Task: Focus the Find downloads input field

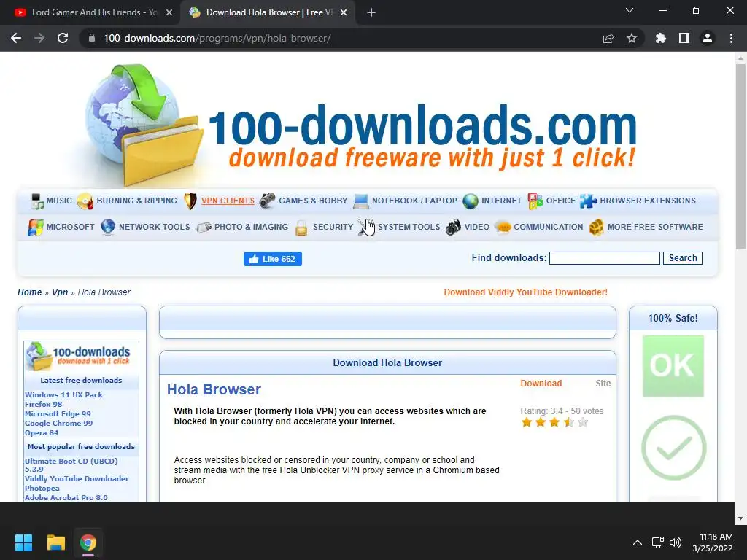Action: pyautogui.click(x=605, y=257)
